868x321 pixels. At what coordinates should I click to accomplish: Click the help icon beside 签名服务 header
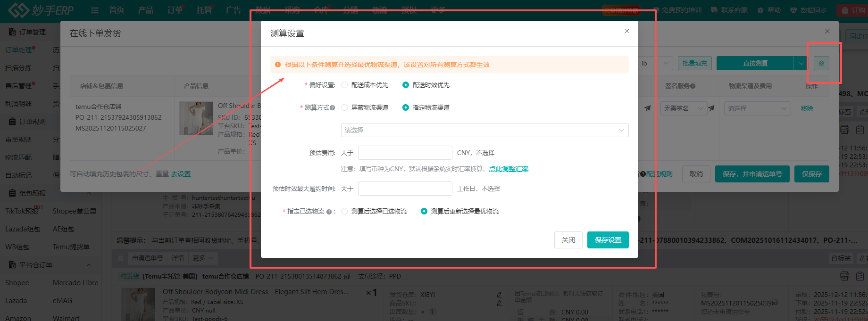[693, 86]
